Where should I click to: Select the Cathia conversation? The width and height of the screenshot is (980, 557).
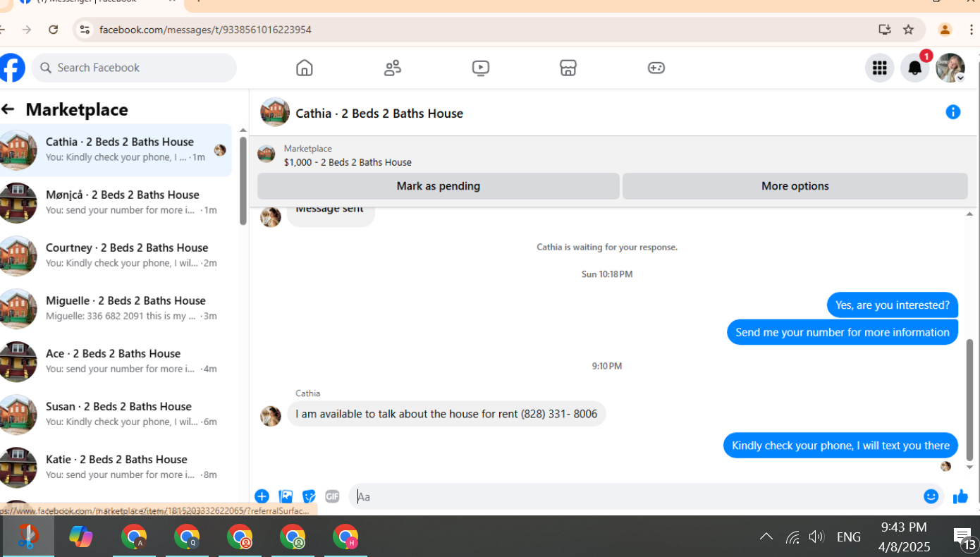(x=116, y=149)
